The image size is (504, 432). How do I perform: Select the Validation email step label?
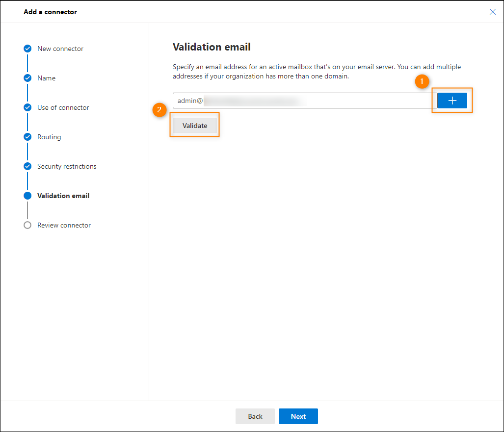63,196
